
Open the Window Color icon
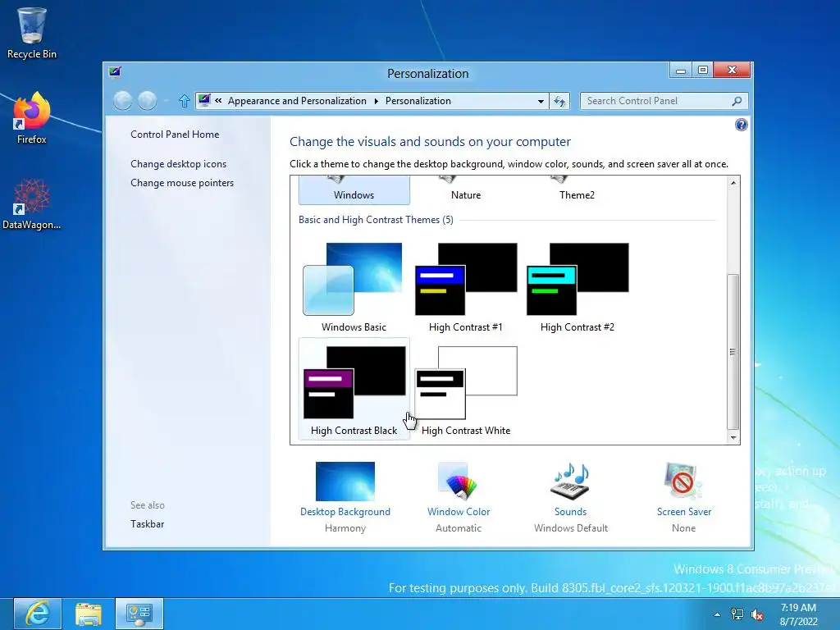459,481
